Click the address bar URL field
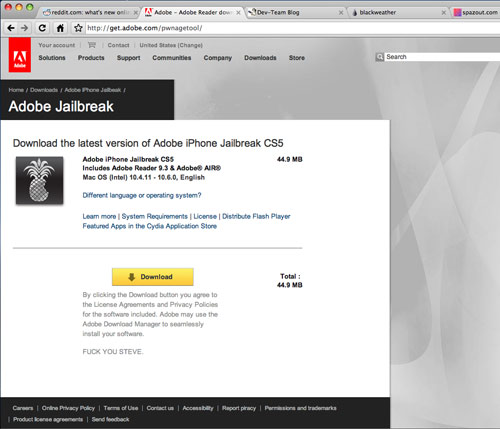Image resolution: width=500 pixels, height=429 pixels. 292,28
